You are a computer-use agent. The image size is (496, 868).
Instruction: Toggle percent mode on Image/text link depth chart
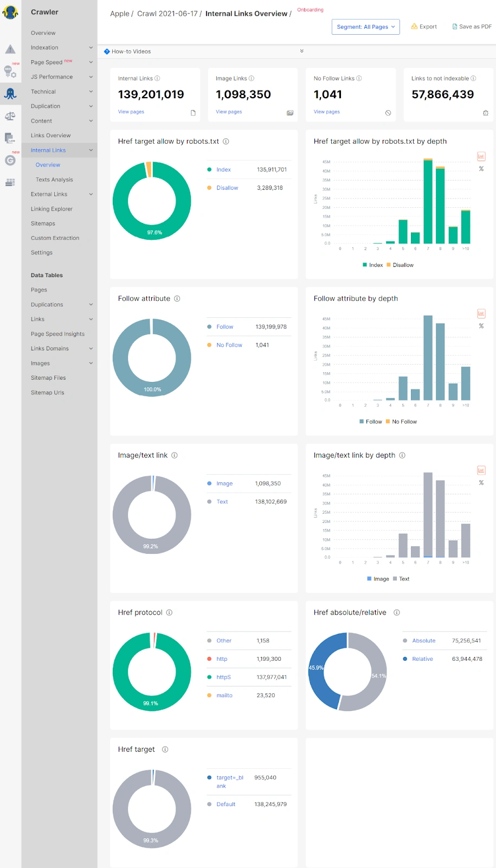point(481,483)
